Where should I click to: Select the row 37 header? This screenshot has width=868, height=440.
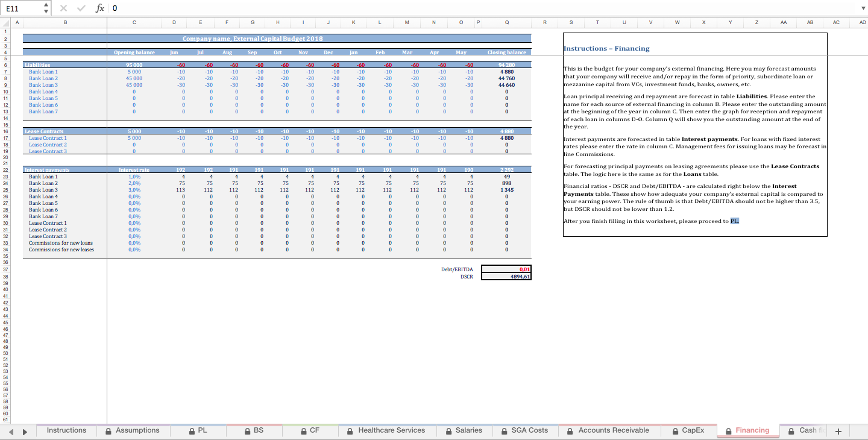point(5,269)
